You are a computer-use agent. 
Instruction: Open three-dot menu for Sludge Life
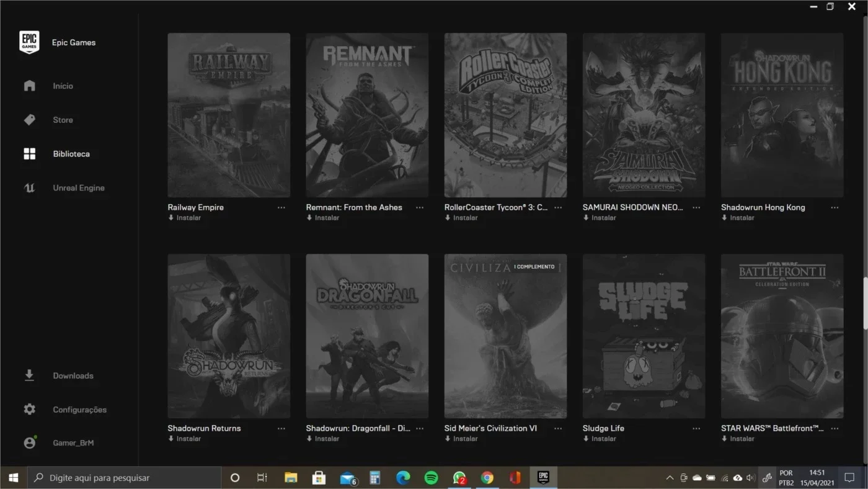point(696,428)
